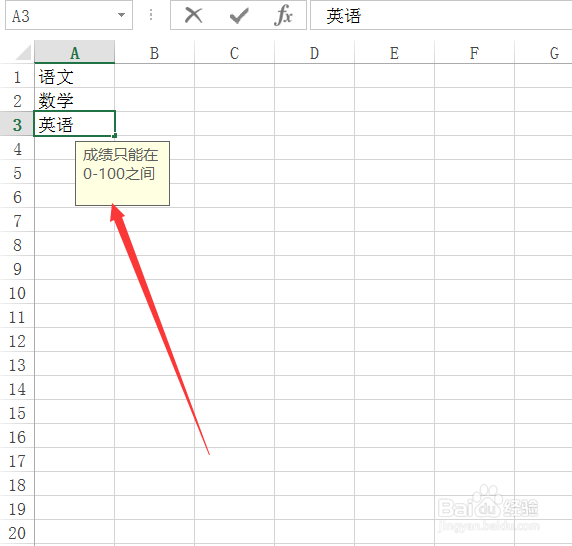
Task: Select row 17 header
Action: [x=17, y=461]
